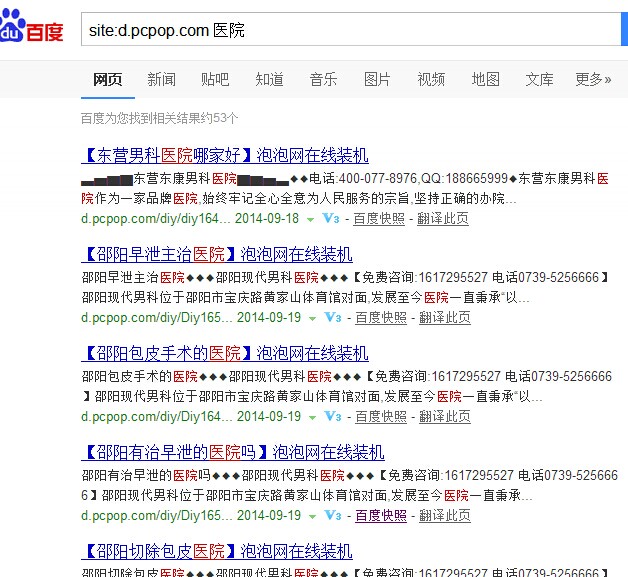The image size is (628, 577).
Task: Expand the arrow beside d.pcpop.com/diy/Diy164 of 邵阳包皮手术 result
Action: tap(312, 417)
